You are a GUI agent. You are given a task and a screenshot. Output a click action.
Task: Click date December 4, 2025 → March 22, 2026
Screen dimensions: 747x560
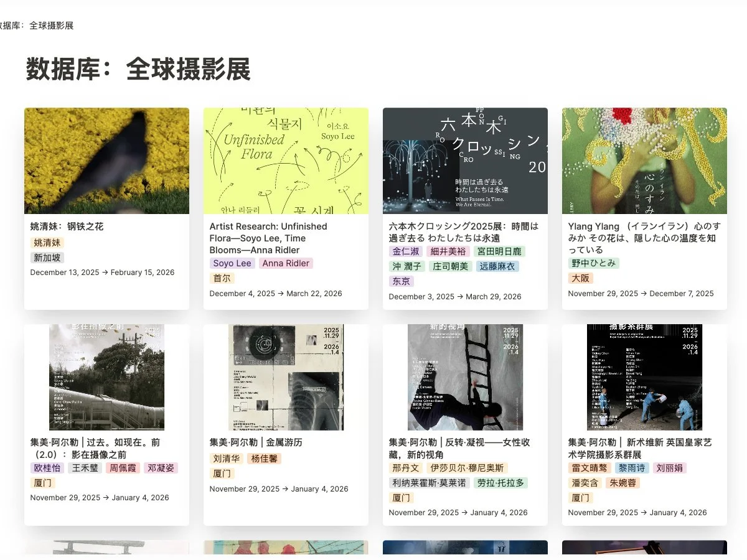276,294
